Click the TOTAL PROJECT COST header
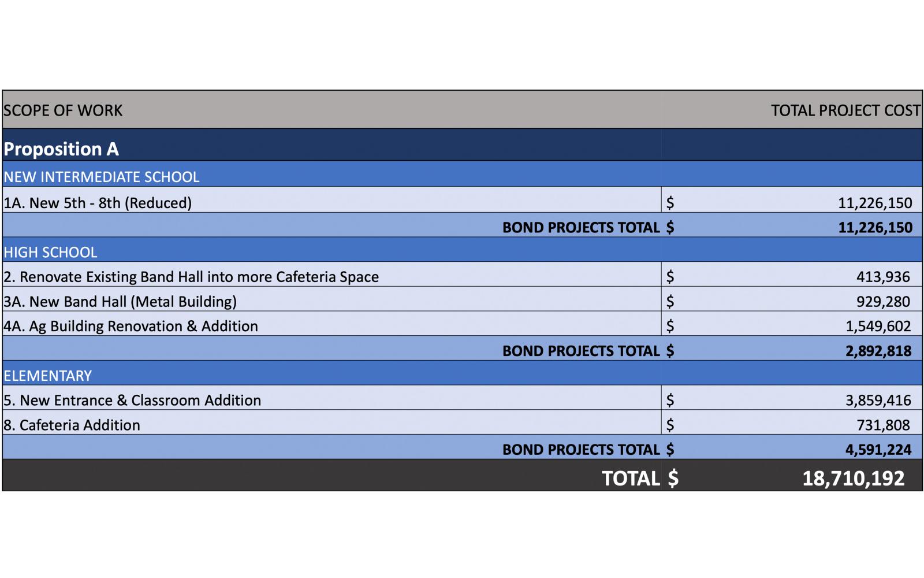The image size is (924, 578). click(845, 110)
